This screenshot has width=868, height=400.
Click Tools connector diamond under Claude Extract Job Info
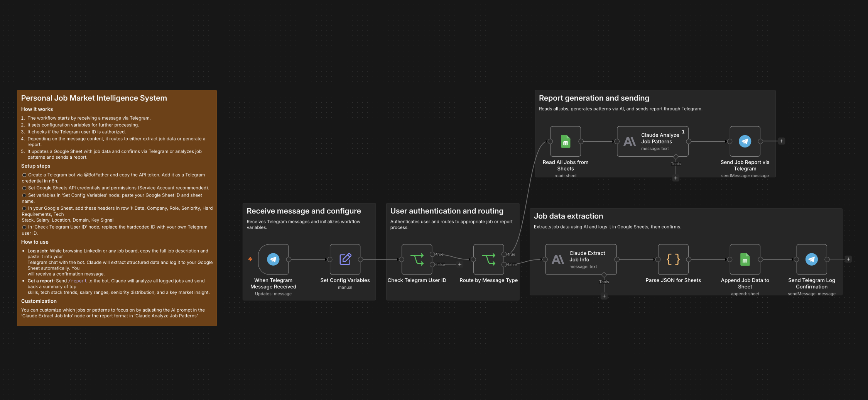coord(604,275)
